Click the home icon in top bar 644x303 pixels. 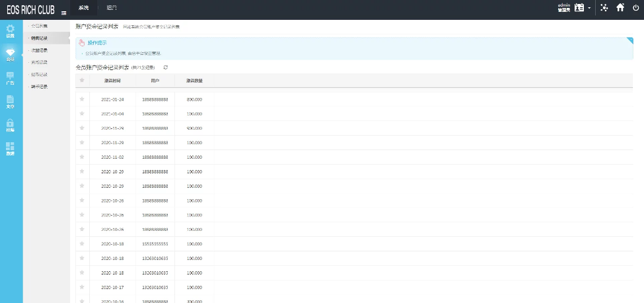click(x=620, y=8)
